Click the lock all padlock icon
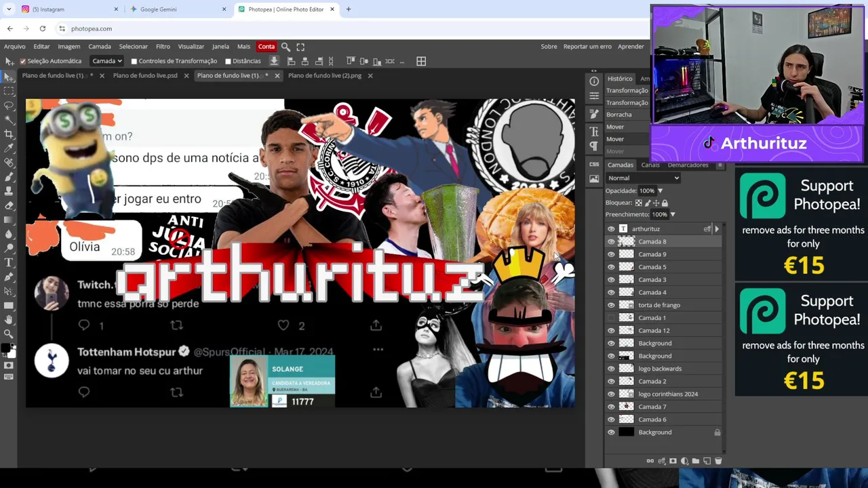Viewport: 868px width, 488px height. pos(665,203)
